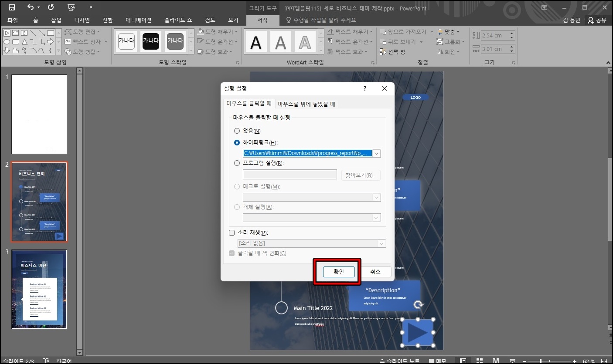The height and width of the screenshot is (364, 613).
Task: Switch to the 애니메이션 ribbon tab
Action: (139, 20)
